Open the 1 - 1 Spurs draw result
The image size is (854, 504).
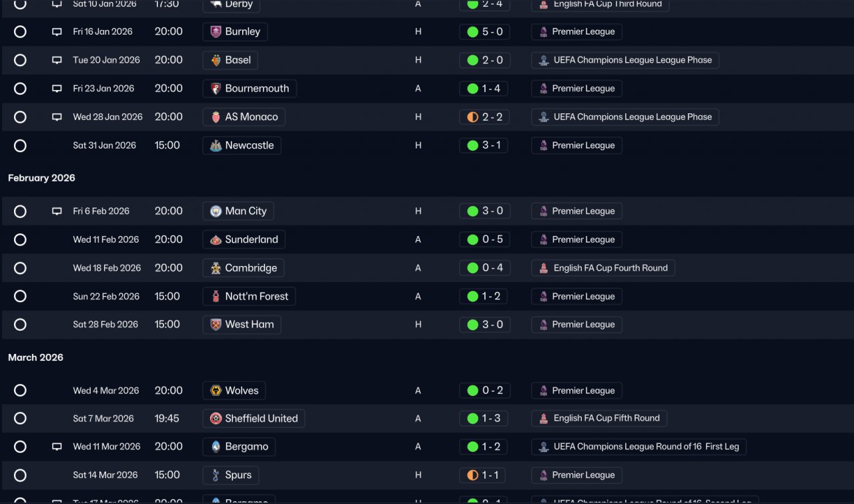click(x=484, y=475)
